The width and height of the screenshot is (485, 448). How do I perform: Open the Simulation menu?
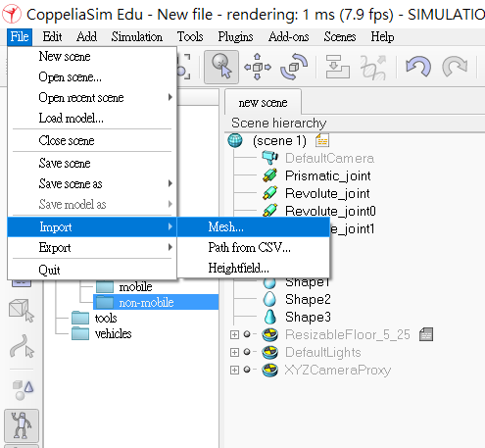coord(137,36)
